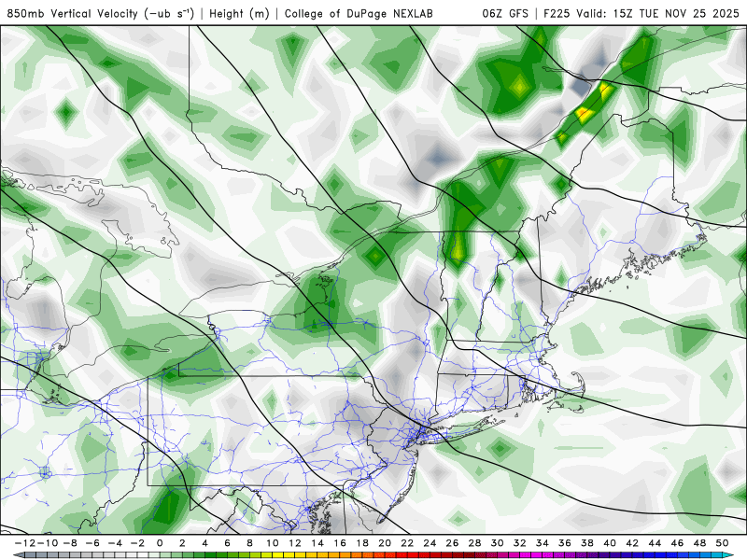This screenshot has width=747, height=560.
Task: Select the Height (m) label in header
Action: click(239, 13)
